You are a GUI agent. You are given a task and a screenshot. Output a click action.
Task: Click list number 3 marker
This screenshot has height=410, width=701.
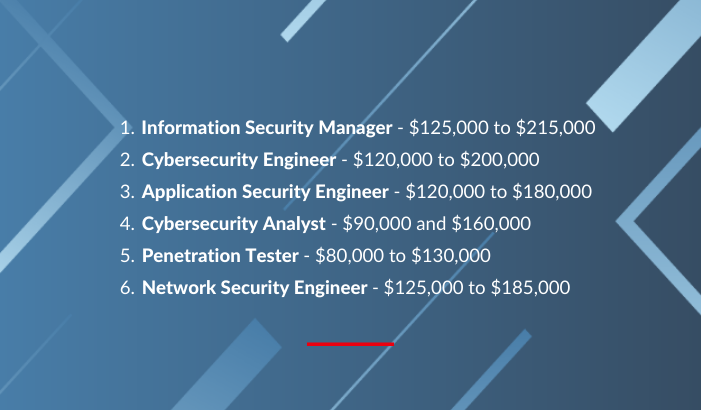[127, 192]
